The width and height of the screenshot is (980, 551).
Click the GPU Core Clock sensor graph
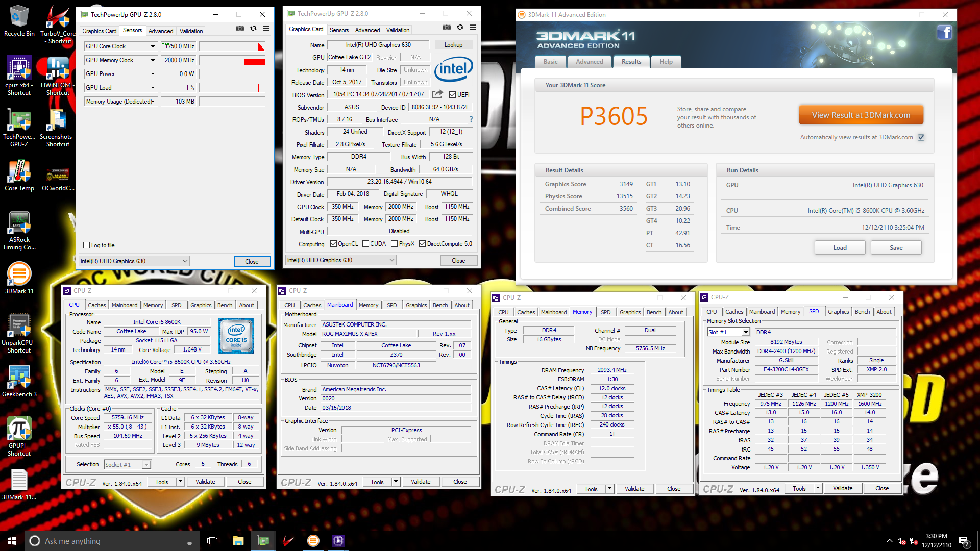tap(232, 46)
